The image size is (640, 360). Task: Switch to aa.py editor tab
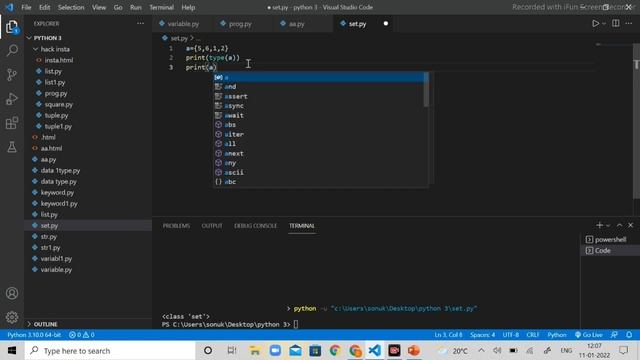point(297,24)
